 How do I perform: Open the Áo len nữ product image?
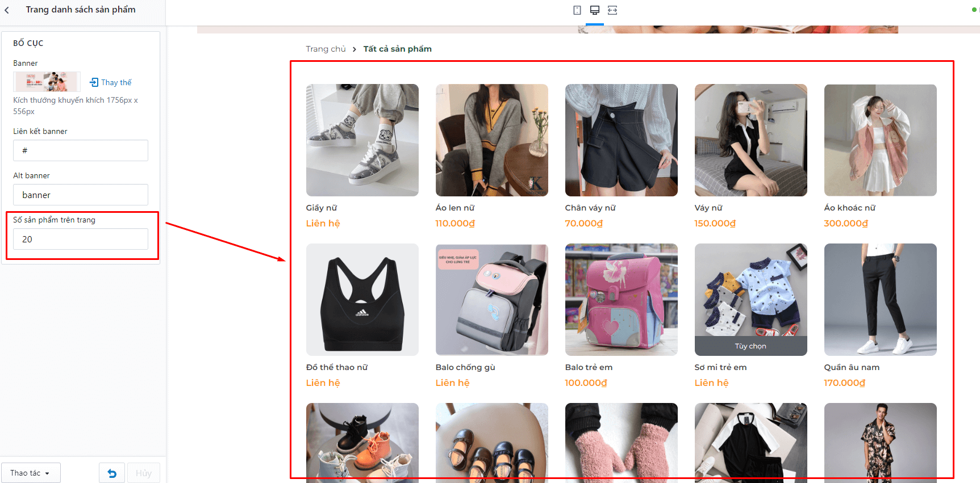point(492,140)
